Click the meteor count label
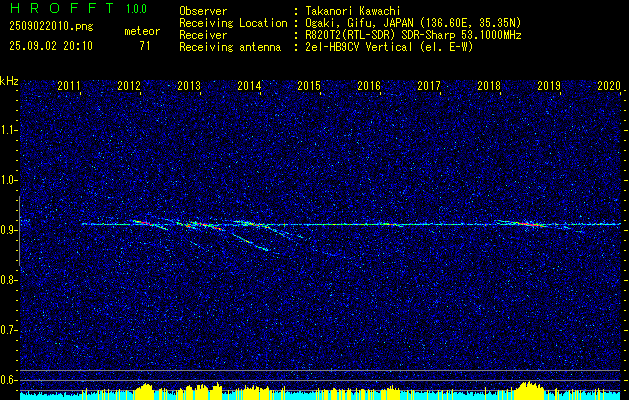 click(142, 31)
